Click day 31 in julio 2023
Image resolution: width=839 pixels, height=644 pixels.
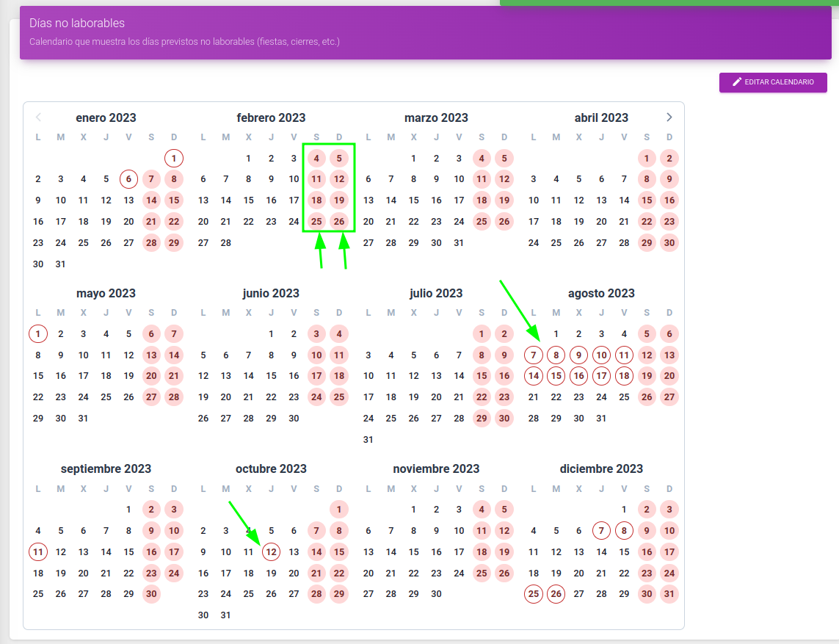pos(368,440)
